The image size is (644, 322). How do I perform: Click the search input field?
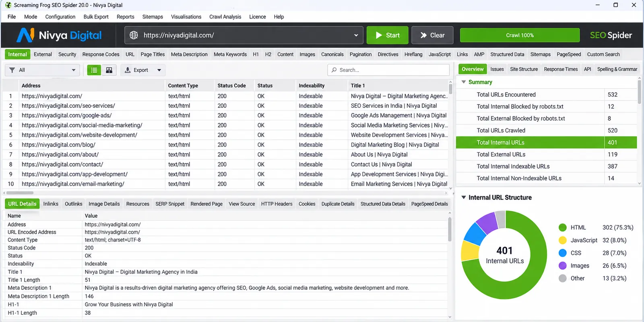(388, 70)
